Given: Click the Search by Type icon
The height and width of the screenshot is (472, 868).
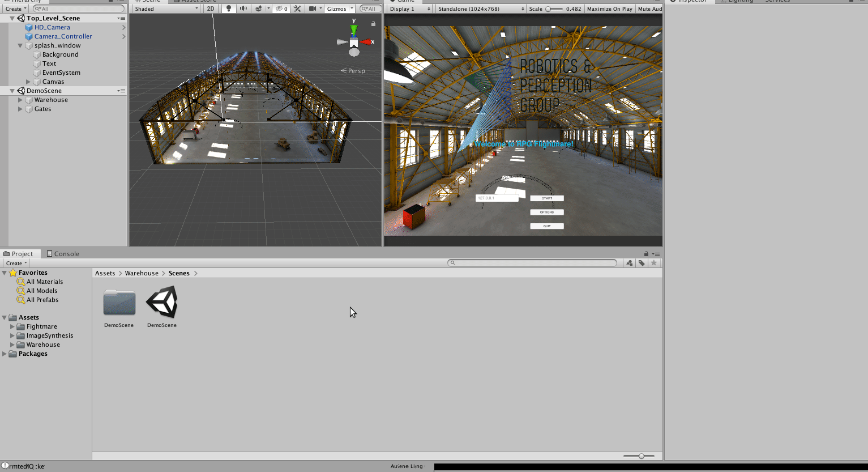Looking at the screenshot, I should pyautogui.click(x=629, y=263).
